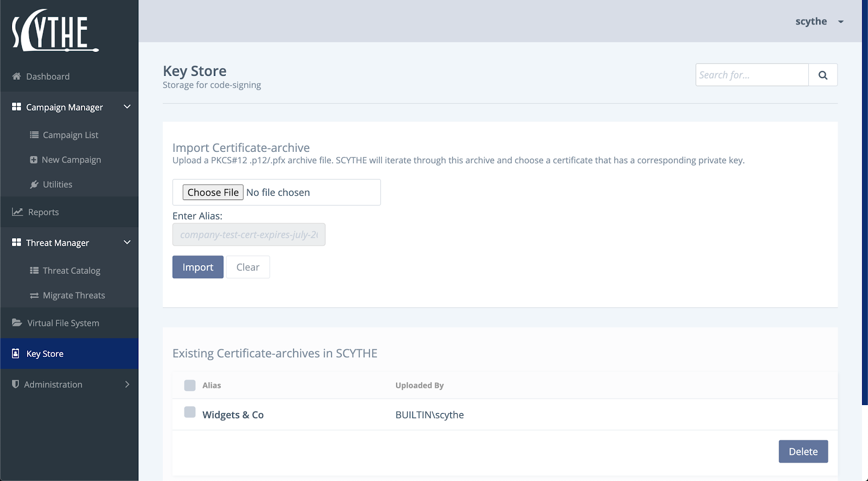Click the Import Certificate-archive heading
The width and height of the screenshot is (868, 481).
(x=241, y=147)
